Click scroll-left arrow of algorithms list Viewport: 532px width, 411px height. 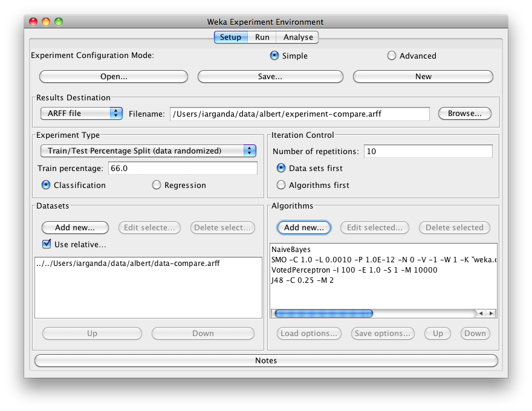point(481,313)
